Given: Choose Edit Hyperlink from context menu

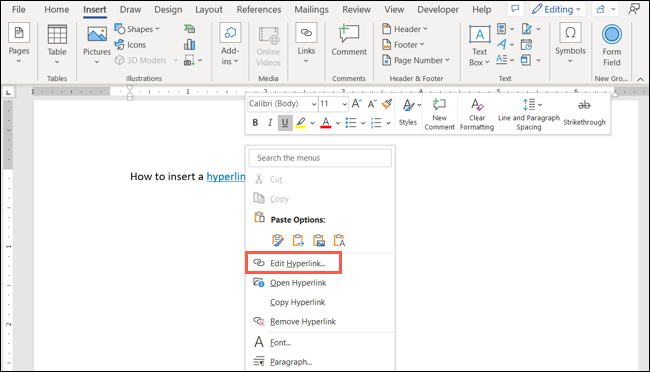Looking at the screenshot, I should (x=293, y=263).
